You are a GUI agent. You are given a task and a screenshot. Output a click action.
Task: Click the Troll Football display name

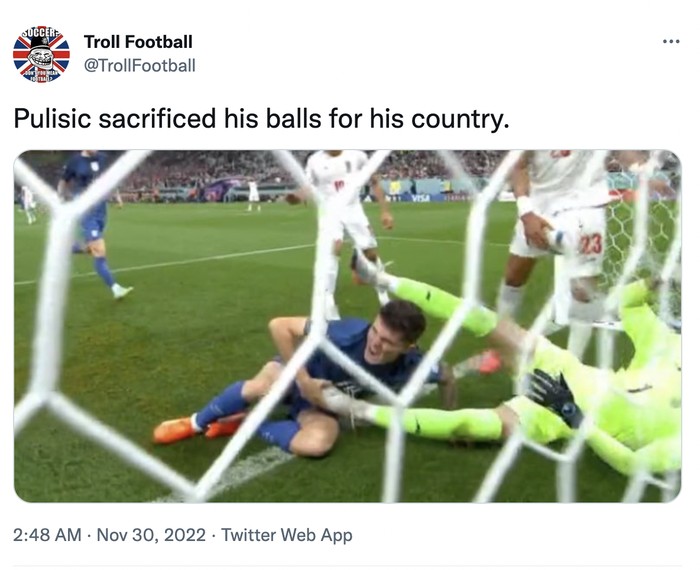tap(138, 42)
